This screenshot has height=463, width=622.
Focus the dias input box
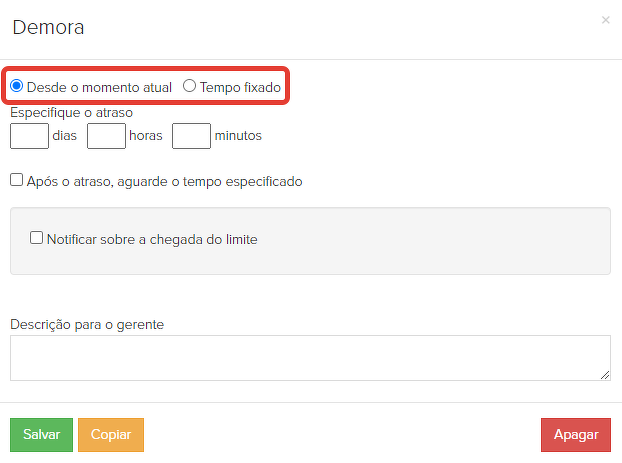click(29, 136)
